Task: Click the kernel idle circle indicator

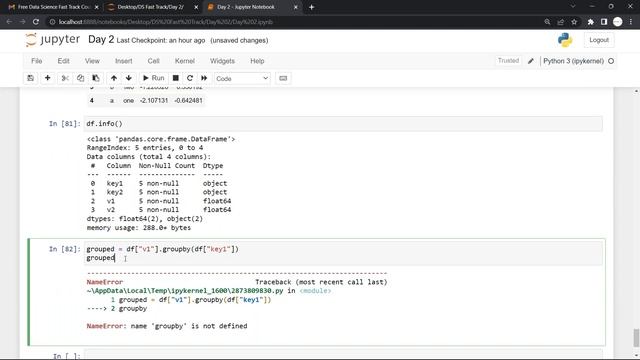Action: (611, 61)
